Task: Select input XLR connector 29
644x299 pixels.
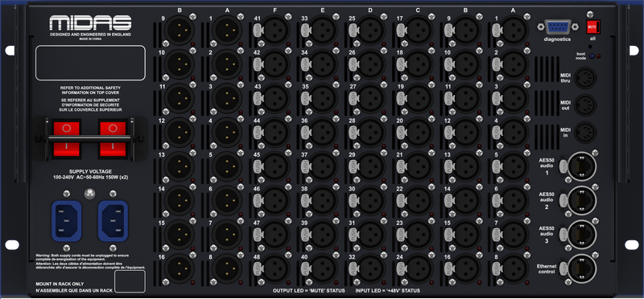Action: (x=369, y=167)
